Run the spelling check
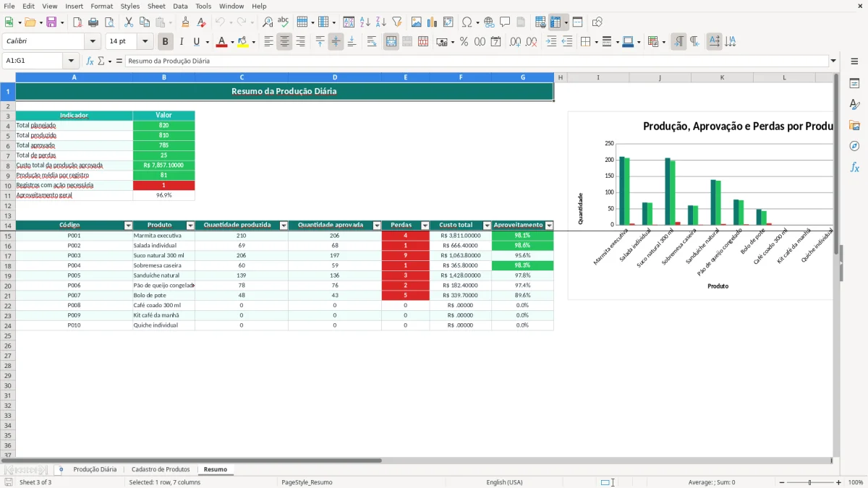Viewport: 868px width, 488px height. 284,22
